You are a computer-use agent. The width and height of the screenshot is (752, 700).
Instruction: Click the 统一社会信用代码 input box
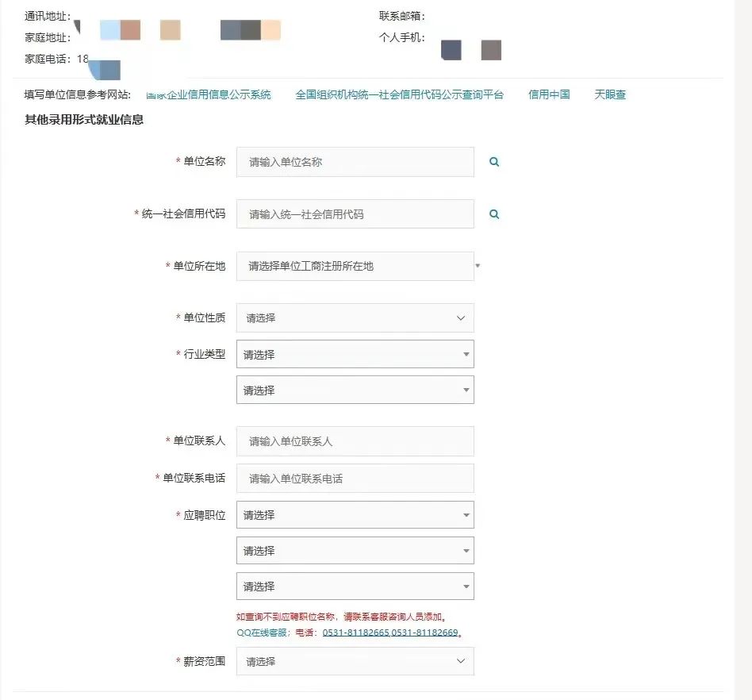click(355, 213)
